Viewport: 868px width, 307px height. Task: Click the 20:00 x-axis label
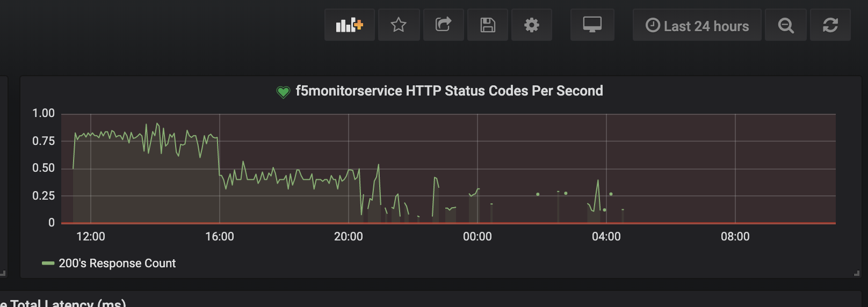coord(349,237)
